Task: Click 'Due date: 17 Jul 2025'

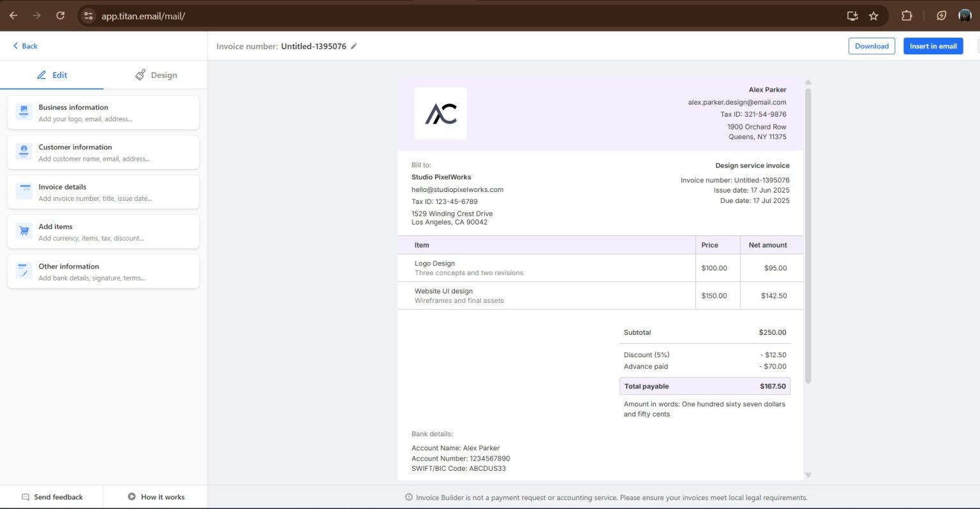Action: coord(755,200)
